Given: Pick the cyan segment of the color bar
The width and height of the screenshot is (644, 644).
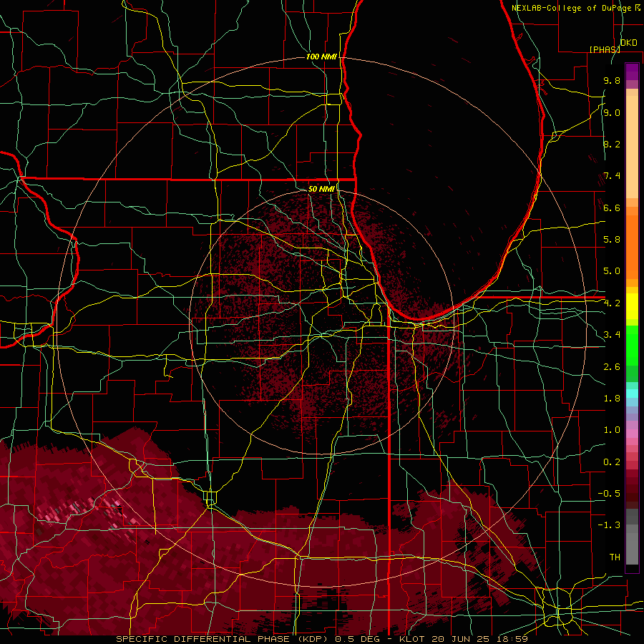Looking at the screenshot, I should click(632, 394).
